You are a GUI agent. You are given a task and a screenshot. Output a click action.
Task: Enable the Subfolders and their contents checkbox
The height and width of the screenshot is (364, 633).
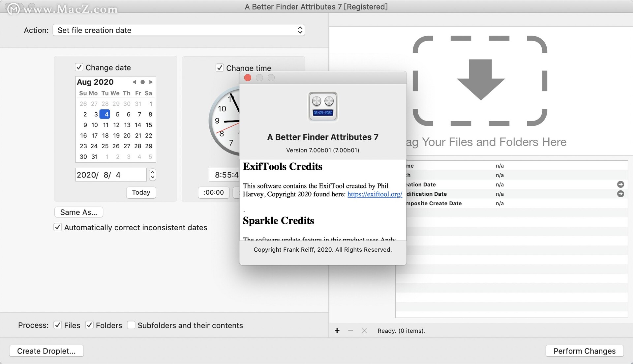131,325
